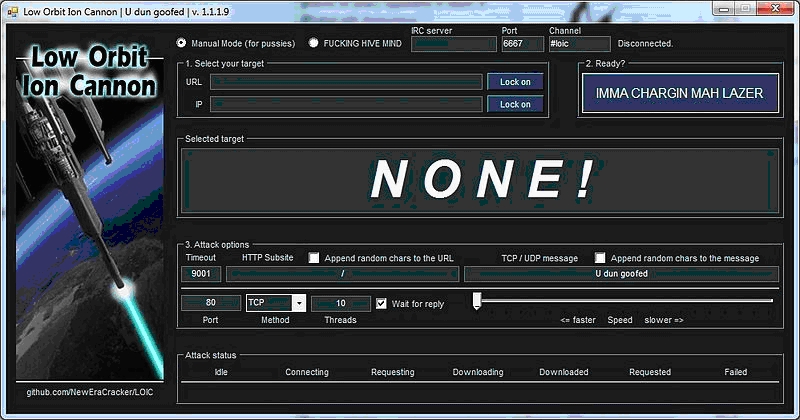Viewport: 800px width, 420px height.
Task: Click the 'slower =>' speed label
Action: click(x=664, y=320)
